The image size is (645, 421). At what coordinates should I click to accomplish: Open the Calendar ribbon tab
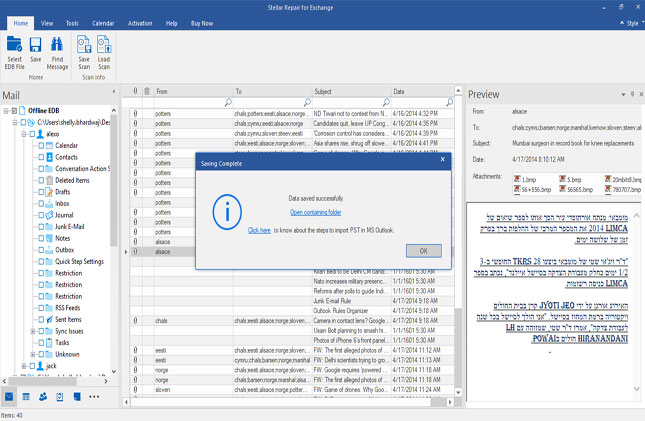[103, 23]
